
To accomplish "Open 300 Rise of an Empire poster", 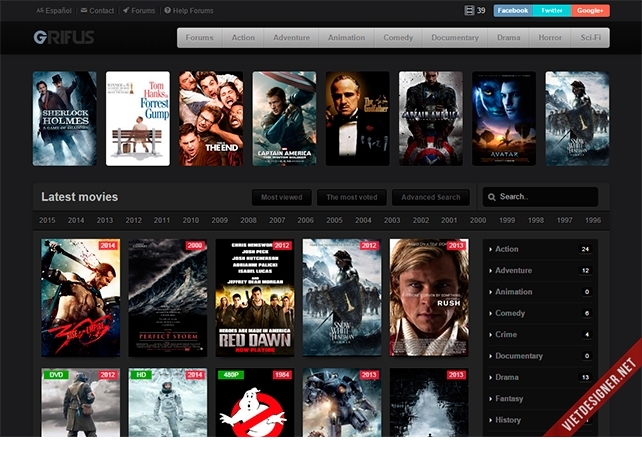I will click(81, 298).
